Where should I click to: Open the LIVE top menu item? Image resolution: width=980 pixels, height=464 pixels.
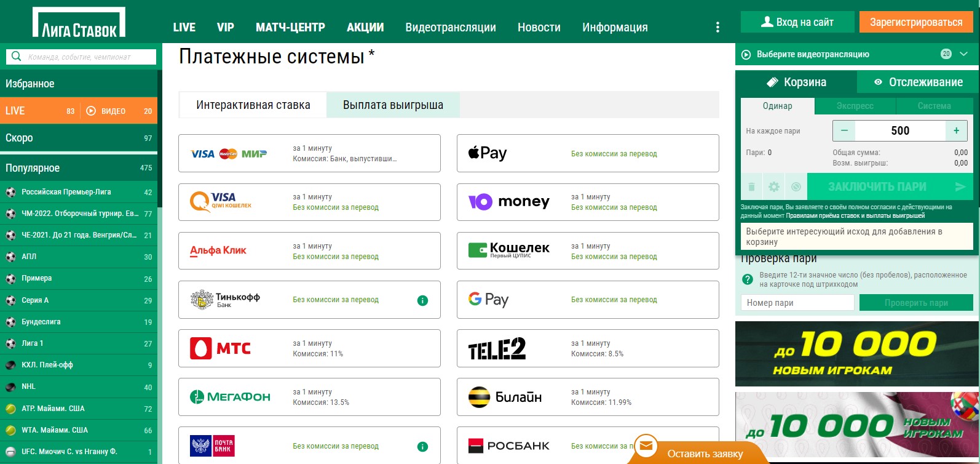184,27
